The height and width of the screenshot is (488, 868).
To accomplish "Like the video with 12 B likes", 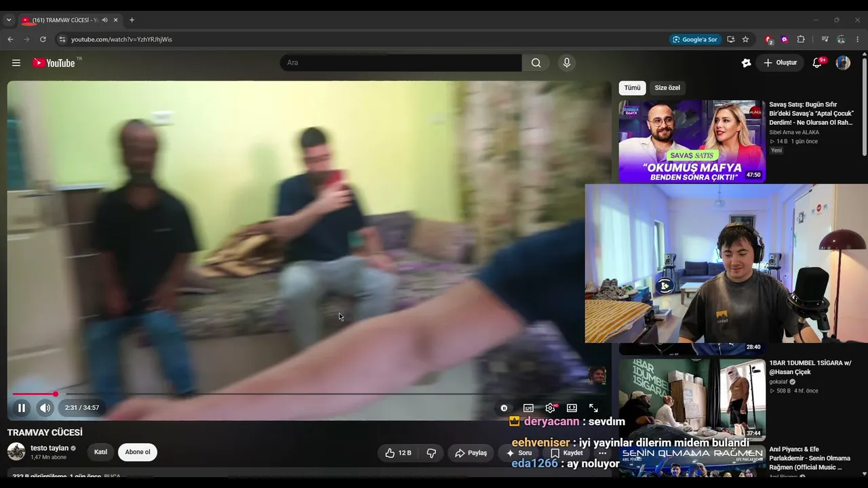I will (398, 453).
